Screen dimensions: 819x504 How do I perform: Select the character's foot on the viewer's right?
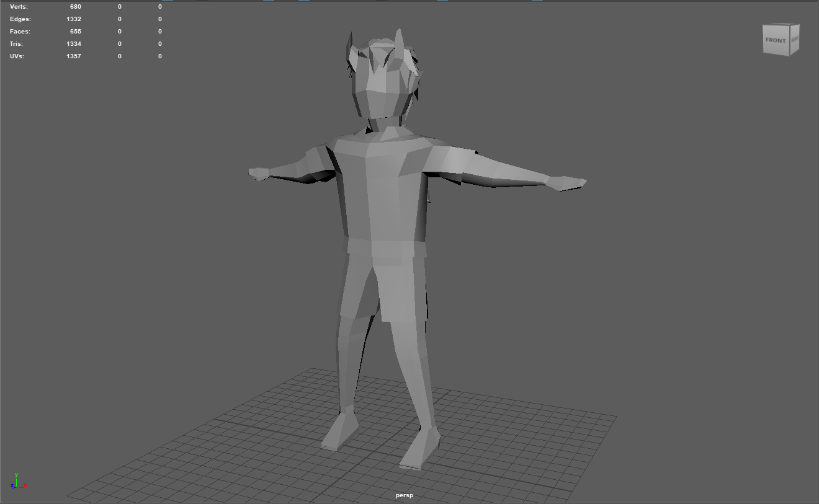421,448
